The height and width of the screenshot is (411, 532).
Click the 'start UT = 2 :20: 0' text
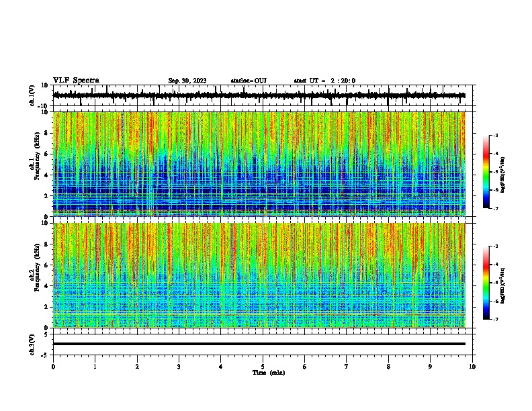tap(324, 81)
